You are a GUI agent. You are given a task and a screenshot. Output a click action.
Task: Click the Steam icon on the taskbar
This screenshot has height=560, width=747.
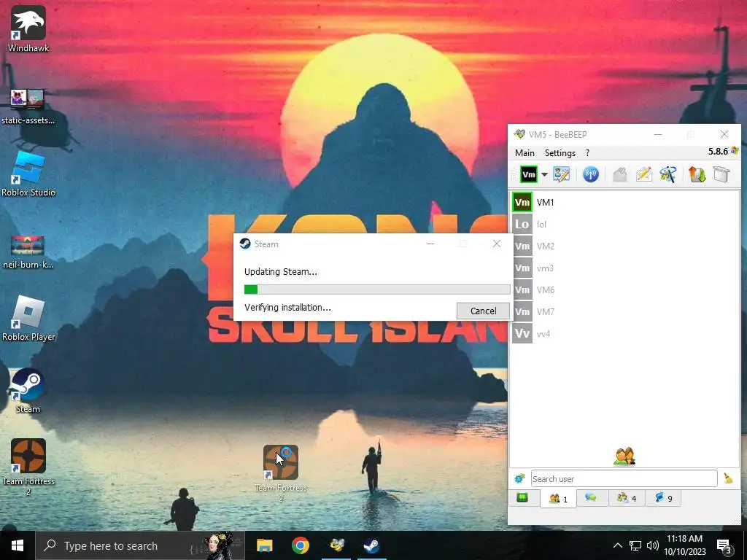tap(371, 545)
